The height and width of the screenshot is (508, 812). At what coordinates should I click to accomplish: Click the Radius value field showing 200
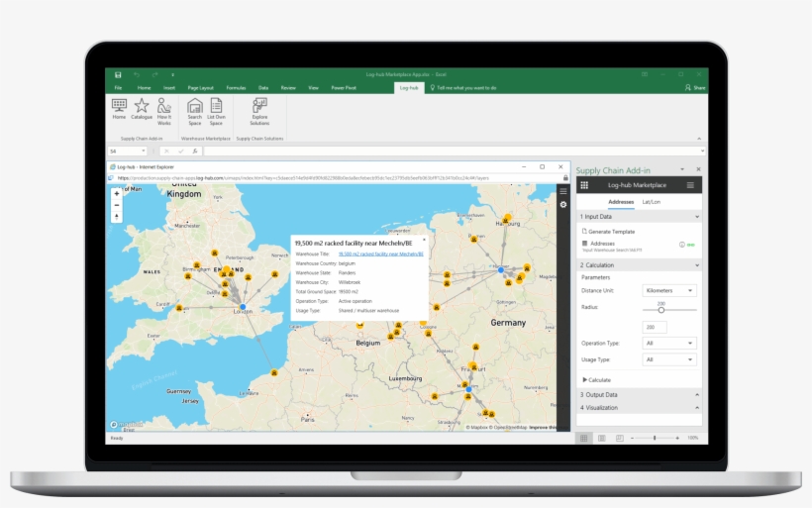tap(654, 327)
